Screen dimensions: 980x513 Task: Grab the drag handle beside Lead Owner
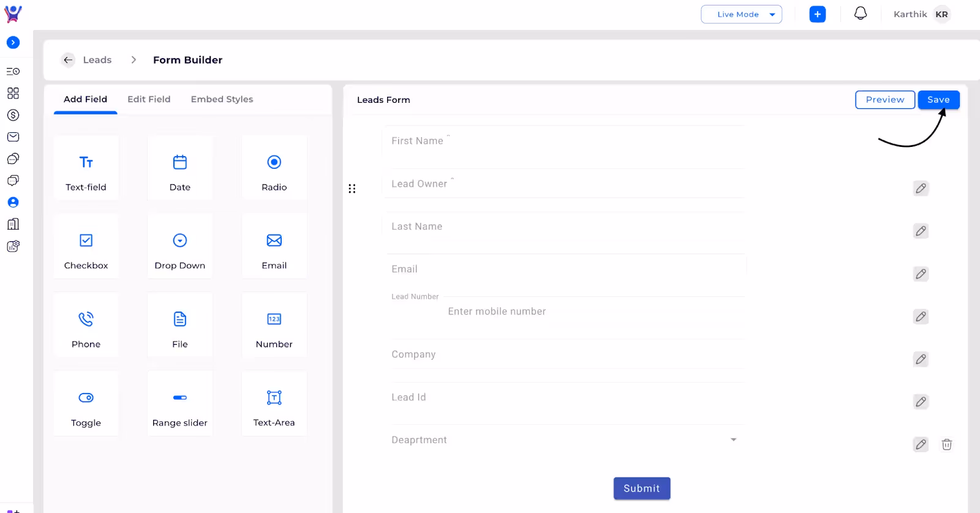point(352,189)
